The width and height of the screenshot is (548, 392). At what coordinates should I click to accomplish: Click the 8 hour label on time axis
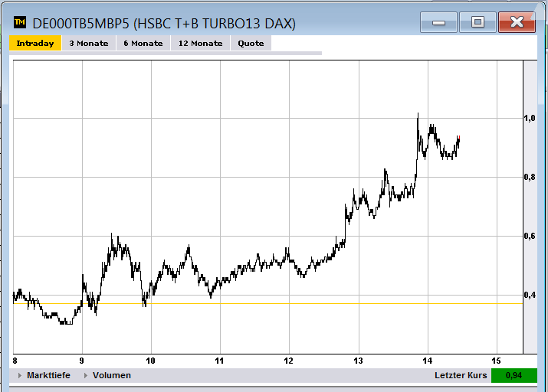pyautogui.click(x=15, y=361)
